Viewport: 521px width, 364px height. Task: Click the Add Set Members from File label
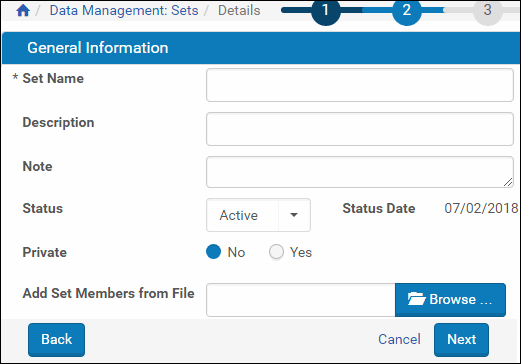[108, 293]
